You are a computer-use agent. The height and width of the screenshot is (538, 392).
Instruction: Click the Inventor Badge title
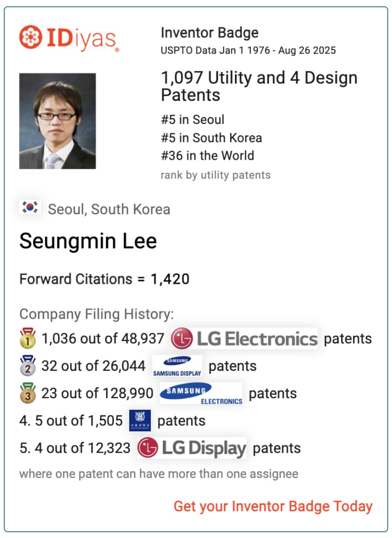(x=210, y=33)
